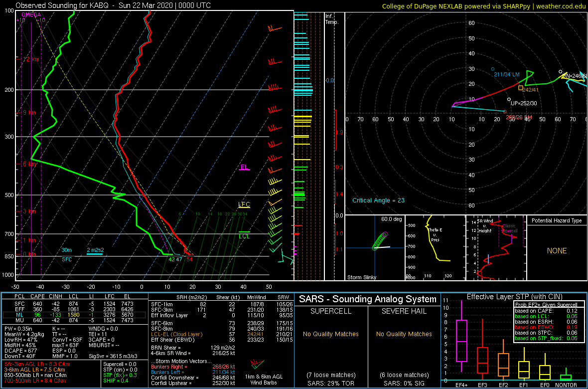This screenshot has height=389, width=588.
Task: Click the 'Corfidi Downshear = 246/68 kt' line
Action: pos(193,378)
